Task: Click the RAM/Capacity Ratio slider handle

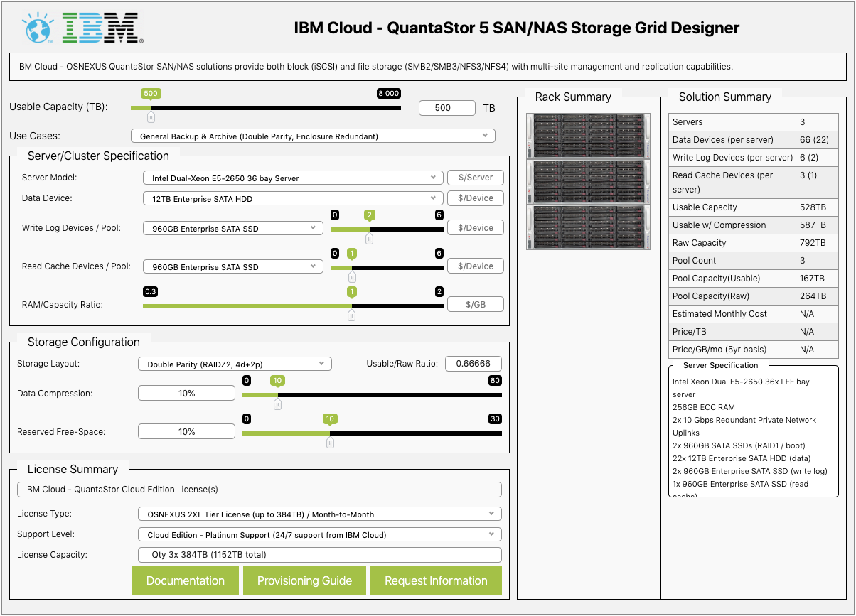Action: pyautogui.click(x=351, y=315)
